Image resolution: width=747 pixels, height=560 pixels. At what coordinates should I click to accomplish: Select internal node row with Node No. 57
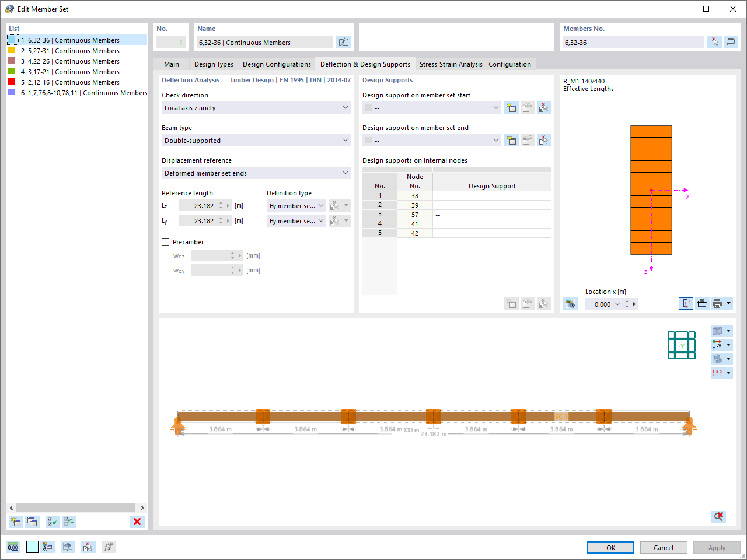coord(456,215)
